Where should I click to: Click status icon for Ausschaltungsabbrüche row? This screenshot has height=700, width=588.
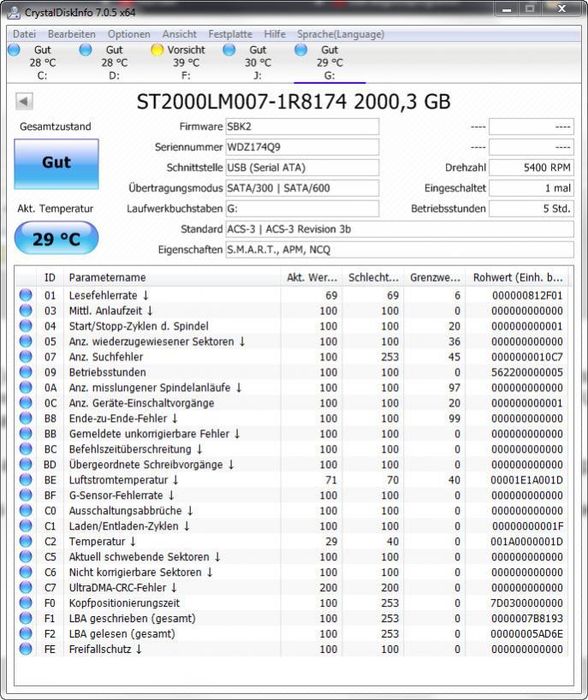click(26, 510)
